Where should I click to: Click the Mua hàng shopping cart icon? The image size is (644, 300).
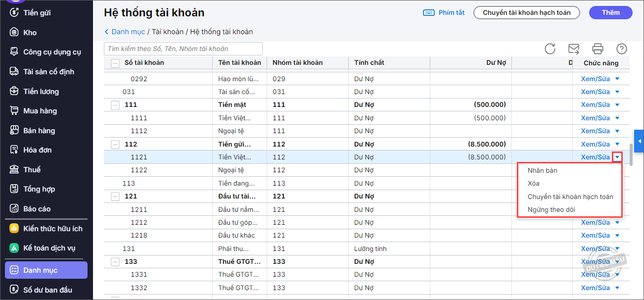(14, 111)
